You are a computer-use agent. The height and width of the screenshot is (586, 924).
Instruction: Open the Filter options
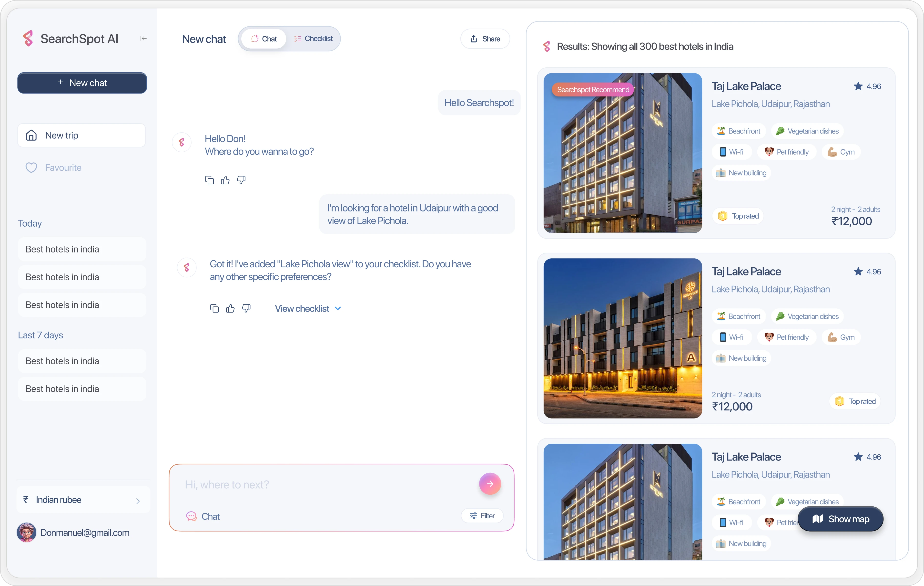[x=482, y=516]
